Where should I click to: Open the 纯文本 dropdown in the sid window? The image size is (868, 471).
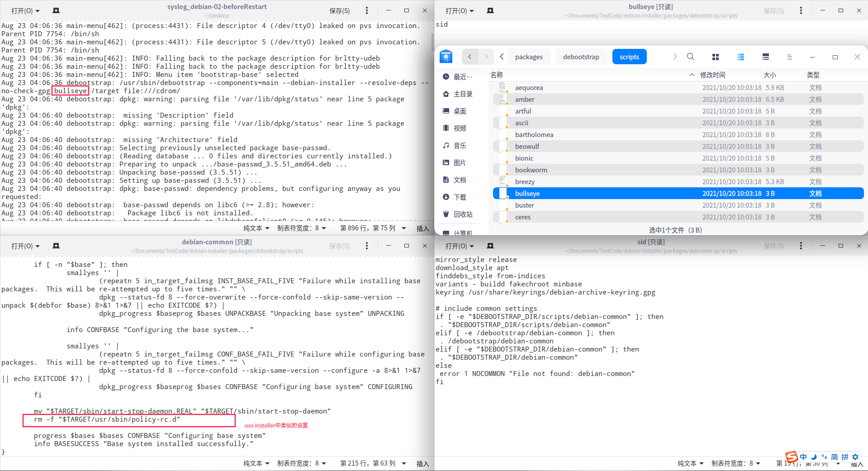tap(691, 463)
